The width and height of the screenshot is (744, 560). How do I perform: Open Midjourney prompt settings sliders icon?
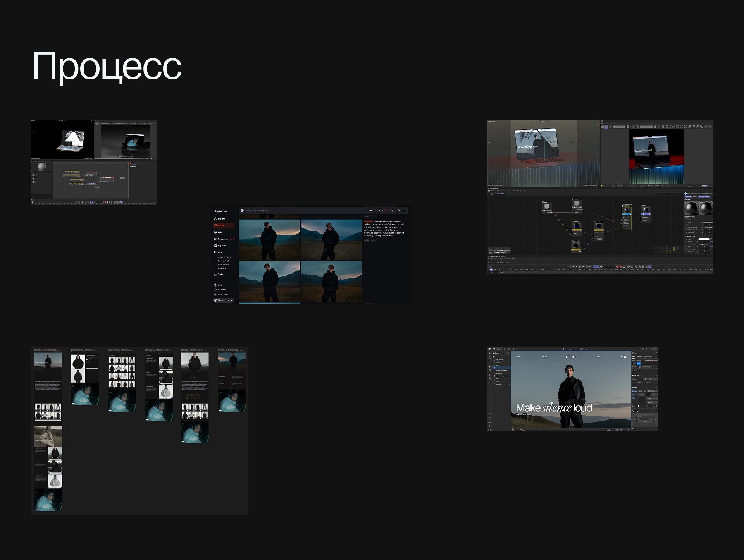(x=371, y=210)
